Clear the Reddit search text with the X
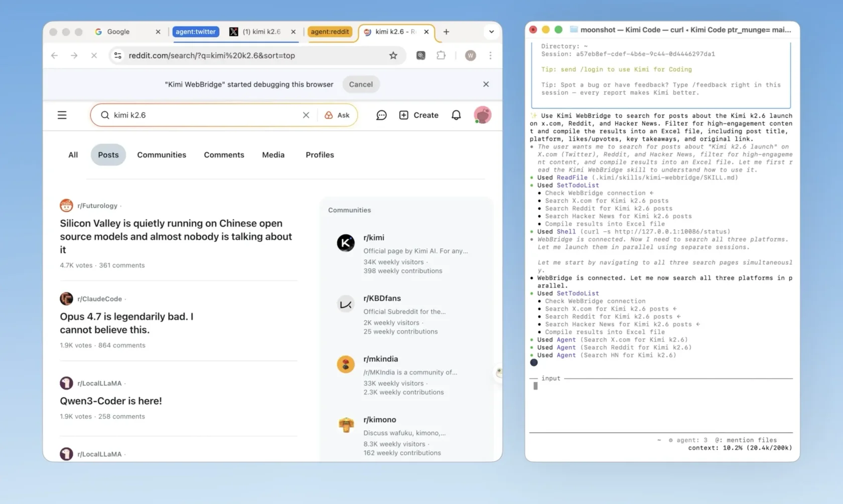The image size is (843, 504). 306,115
